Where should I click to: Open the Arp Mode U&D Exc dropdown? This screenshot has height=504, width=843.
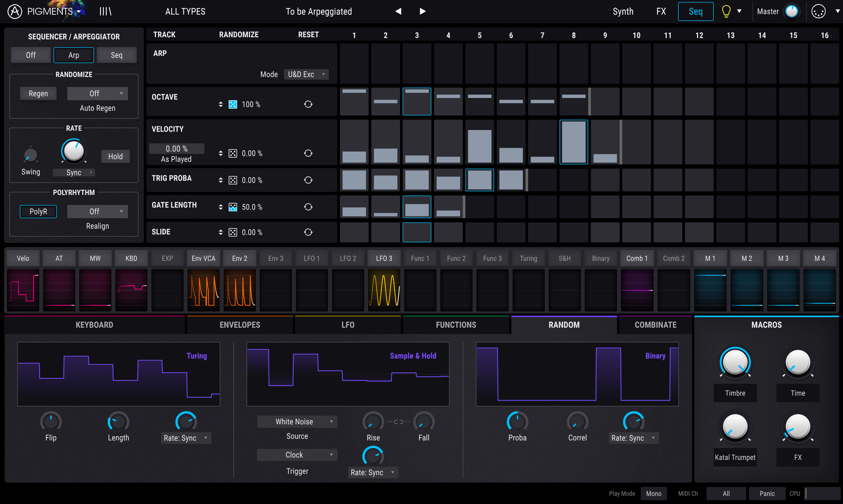pos(306,74)
